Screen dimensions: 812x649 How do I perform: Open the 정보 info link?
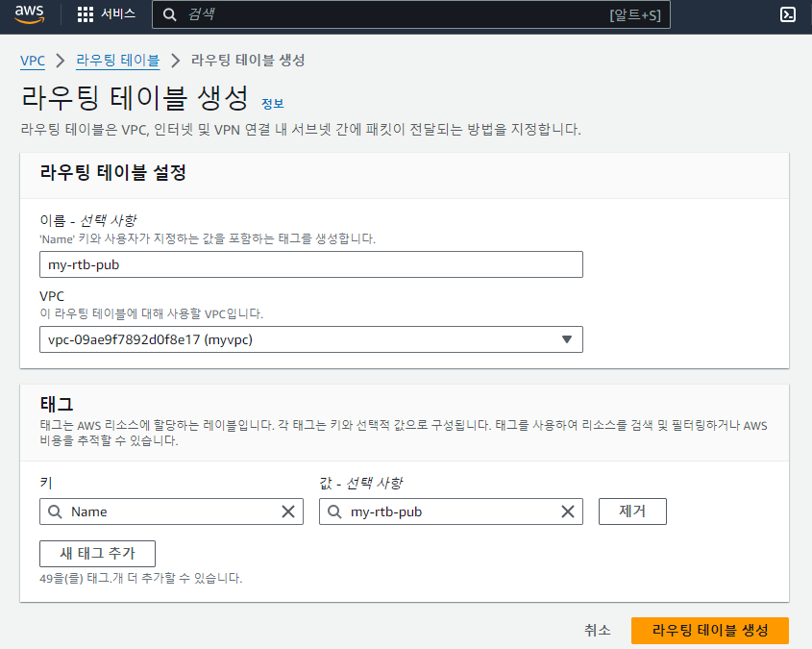click(x=272, y=104)
